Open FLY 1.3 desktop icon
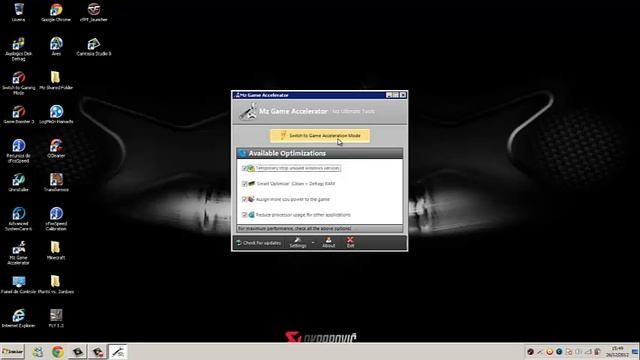The image size is (640, 360). pyautogui.click(x=56, y=318)
